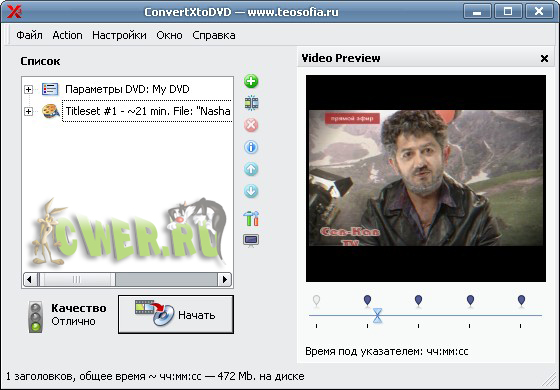560x390 pixels.
Task: Open the Настройки menu
Action: coord(119,35)
